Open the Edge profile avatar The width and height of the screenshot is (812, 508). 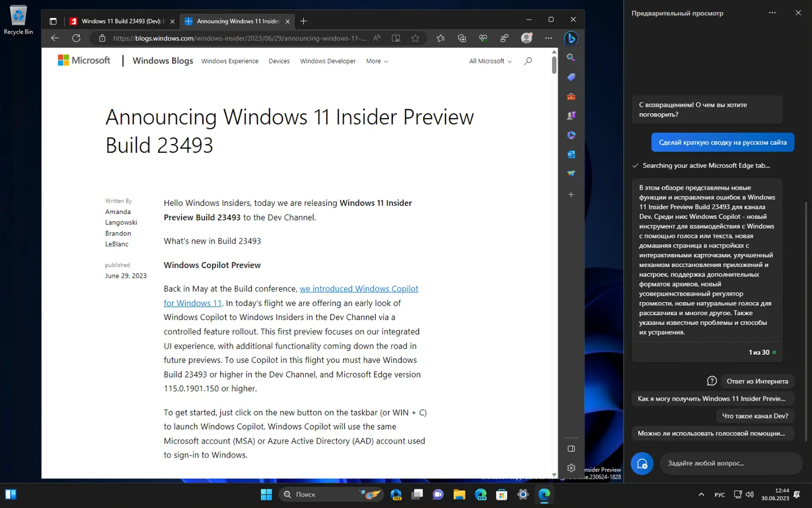526,38
